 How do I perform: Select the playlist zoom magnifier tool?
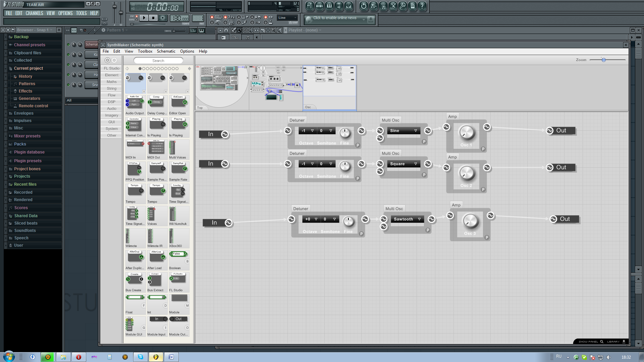(x=274, y=30)
